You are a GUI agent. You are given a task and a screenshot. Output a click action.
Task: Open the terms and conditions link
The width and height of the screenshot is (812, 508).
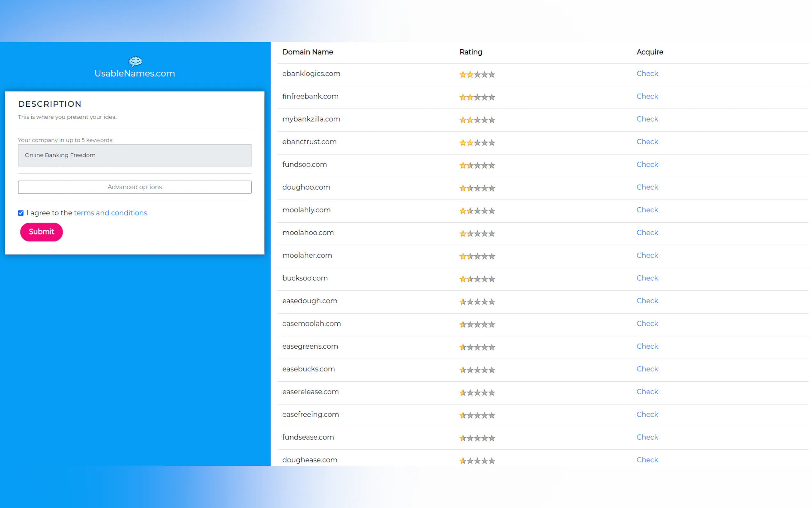click(x=110, y=213)
